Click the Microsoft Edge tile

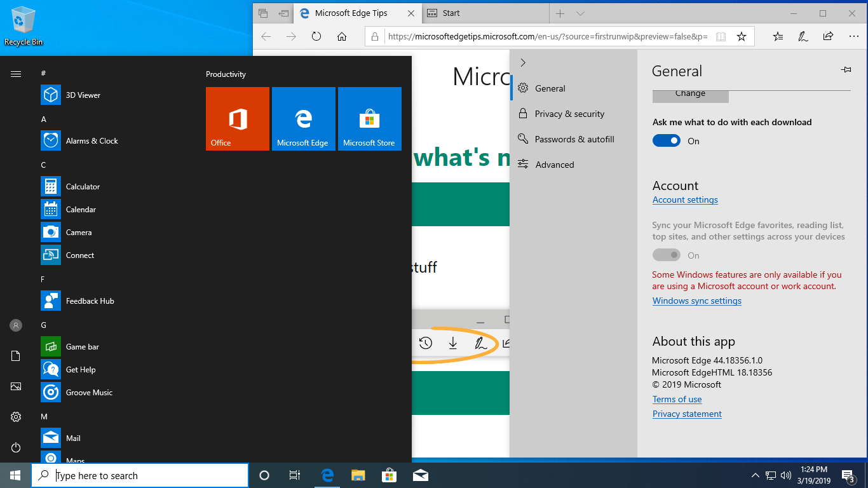click(x=304, y=119)
